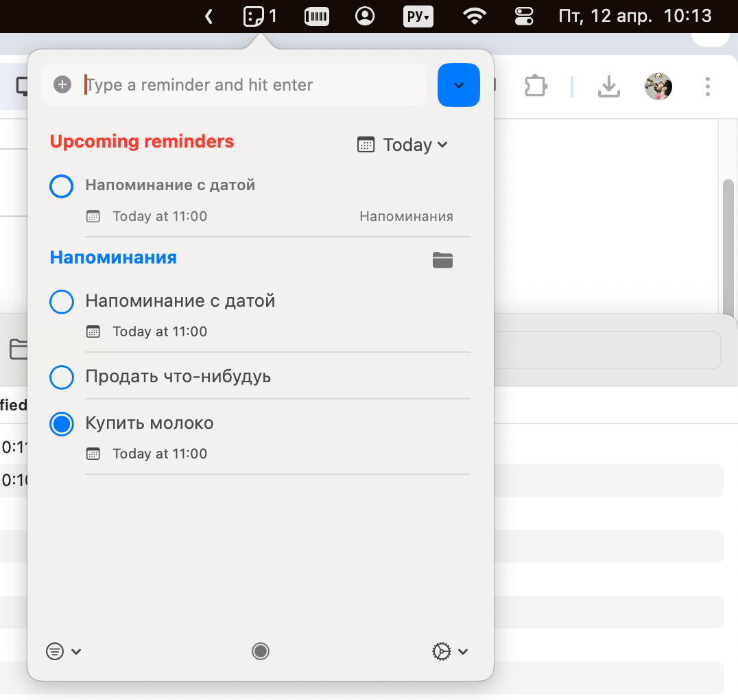Image resolution: width=738 pixels, height=700 pixels.
Task: Uncheck the 'Купить молоко' reminder
Action: (61, 424)
